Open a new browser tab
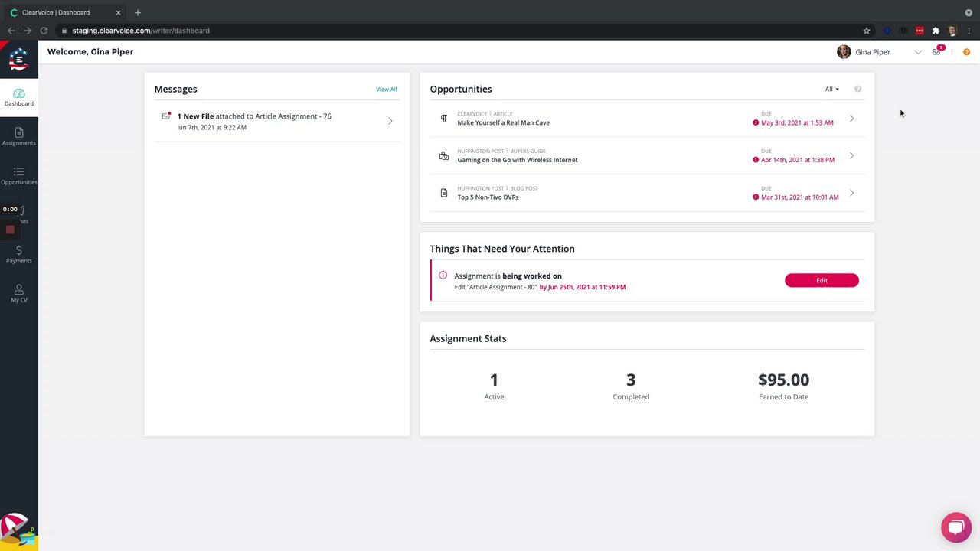980x551 pixels. coord(138,12)
